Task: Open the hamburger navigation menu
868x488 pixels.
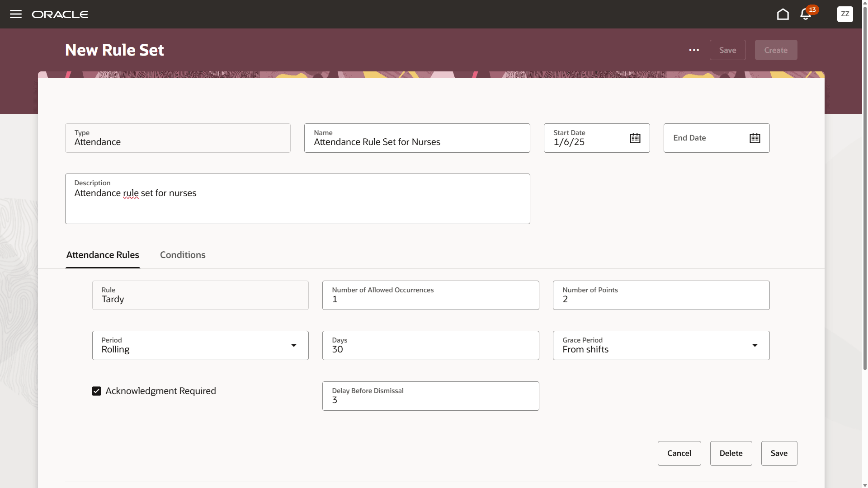Action: 16,14
